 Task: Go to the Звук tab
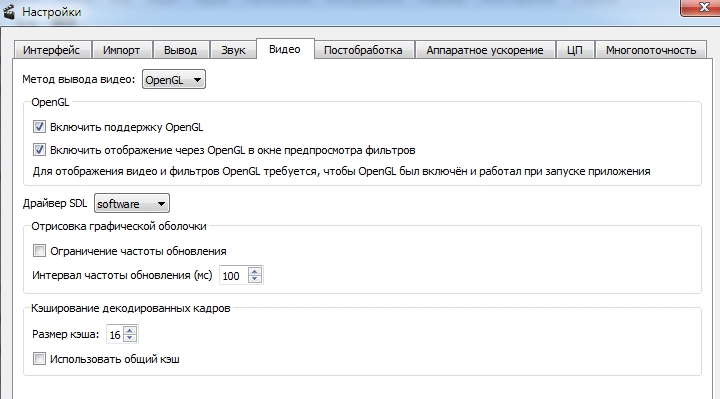(233, 50)
